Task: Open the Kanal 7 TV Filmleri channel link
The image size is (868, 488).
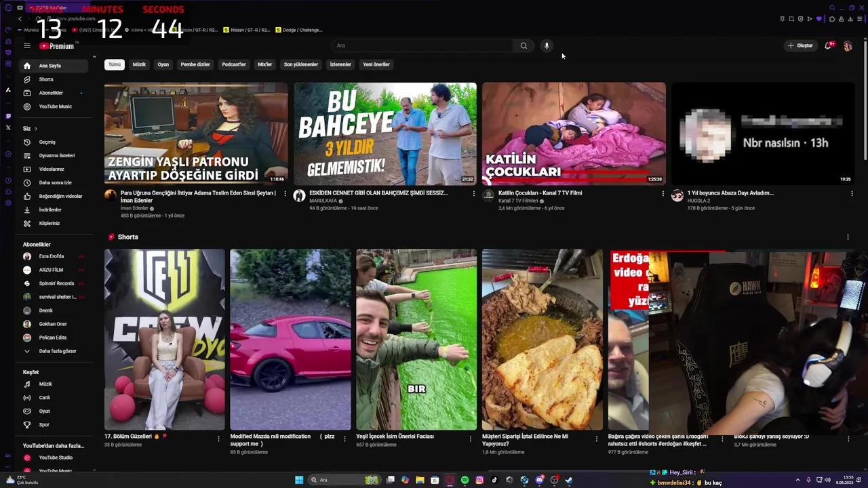Action: click(x=518, y=201)
